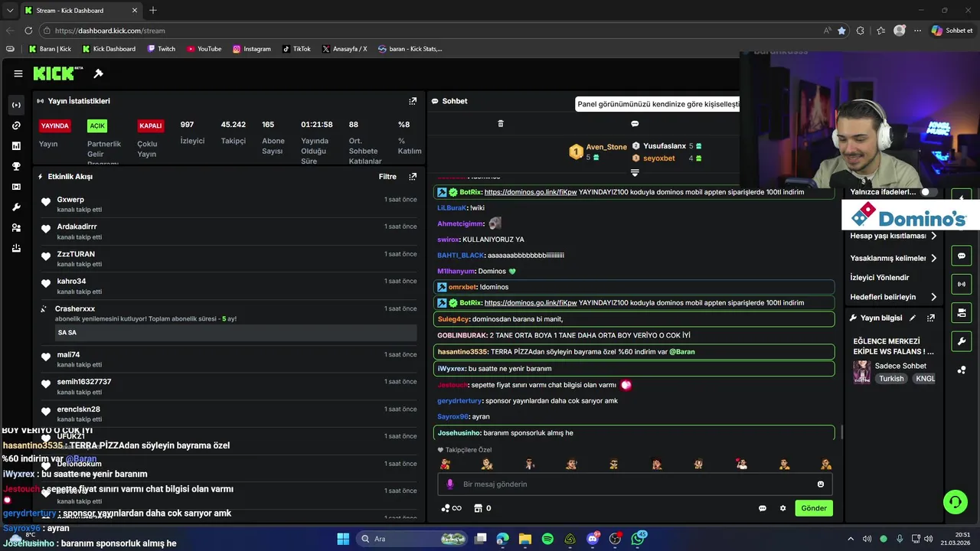Open the link icon in the left sidebar
This screenshot has height=551, width=980.
click(17, 126)
